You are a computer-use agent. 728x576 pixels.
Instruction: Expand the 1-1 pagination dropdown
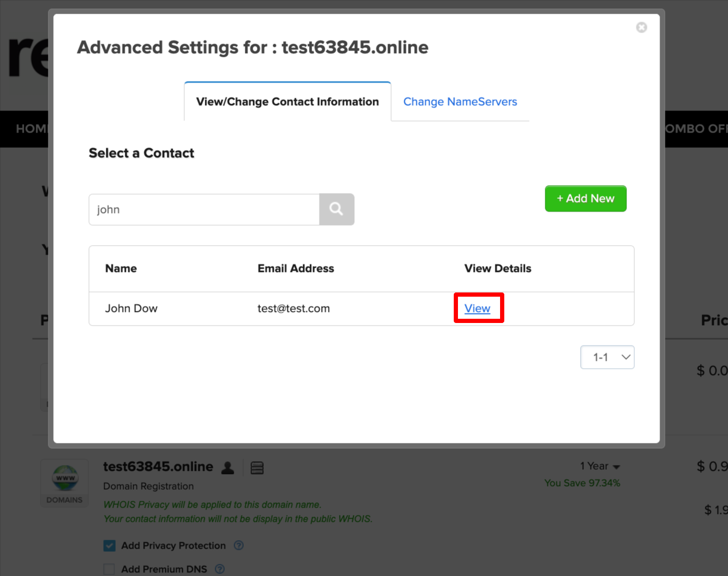click(607, 357)
